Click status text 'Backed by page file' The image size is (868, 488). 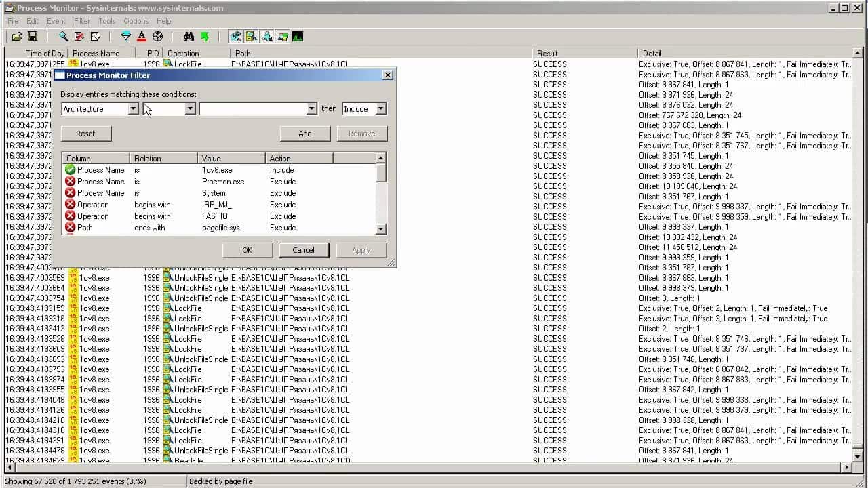(220, 481)
